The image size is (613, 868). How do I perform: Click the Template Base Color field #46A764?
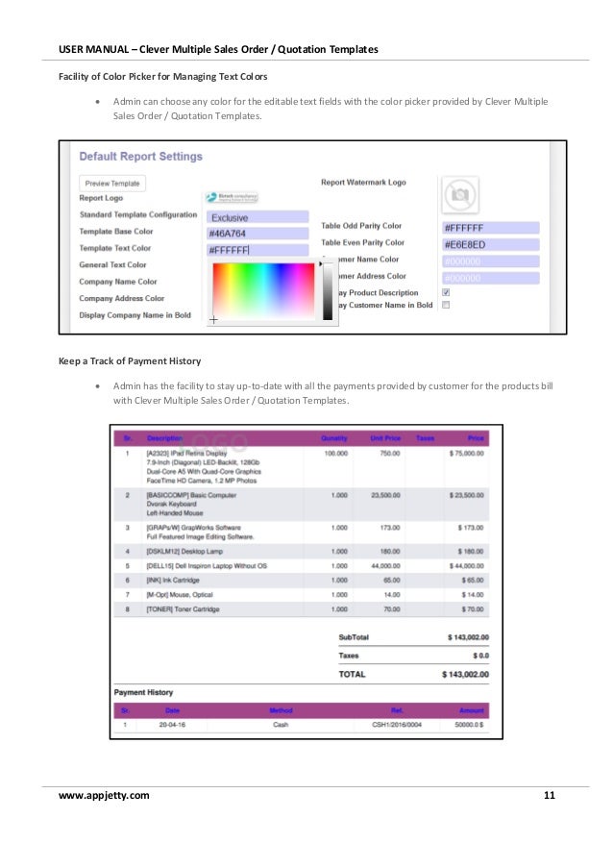point(257,234)
